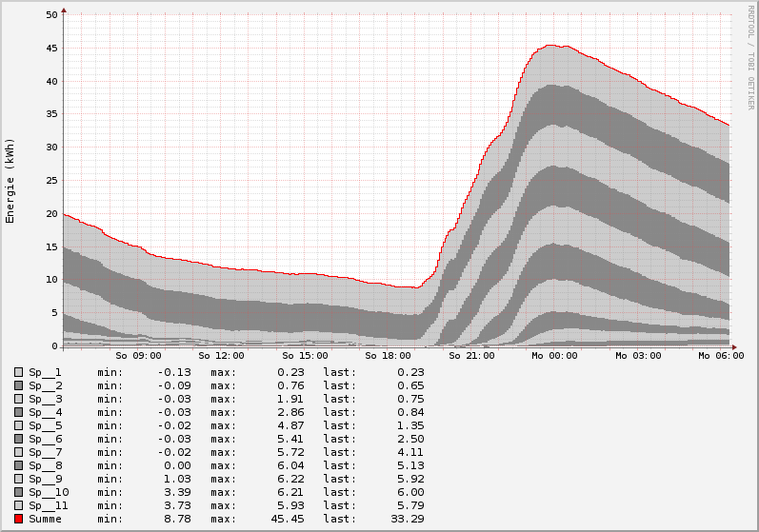Click the Sp__10 legend label text
759x532 pixels.
pyautogui.click(x=49, y=492)
